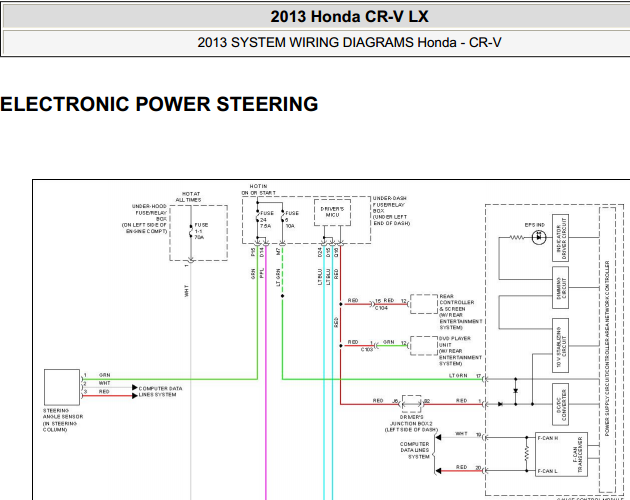Click the horizontal "LT GRN" label at pin 17
Image resolution: width=630 pixels, height=500 pixels.
tap(458, 375)
